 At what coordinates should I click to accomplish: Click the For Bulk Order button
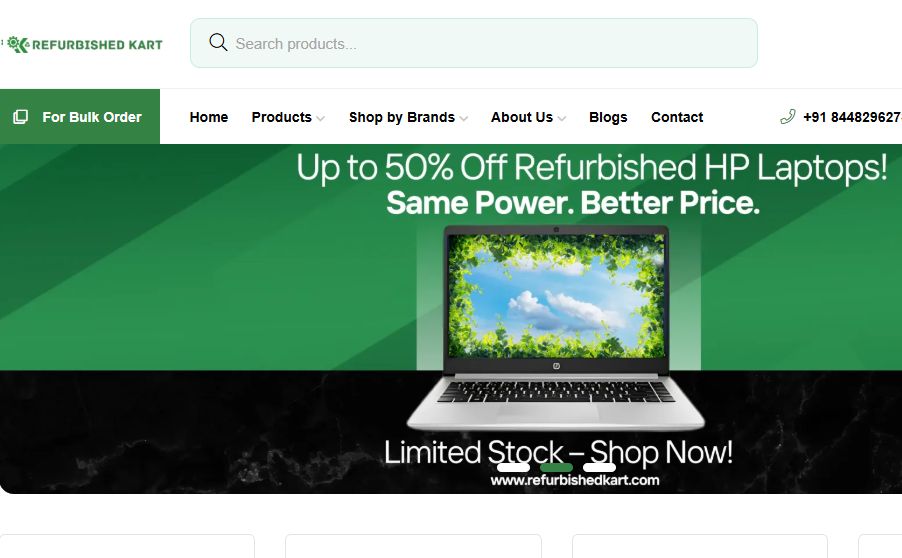pos(80,117)
